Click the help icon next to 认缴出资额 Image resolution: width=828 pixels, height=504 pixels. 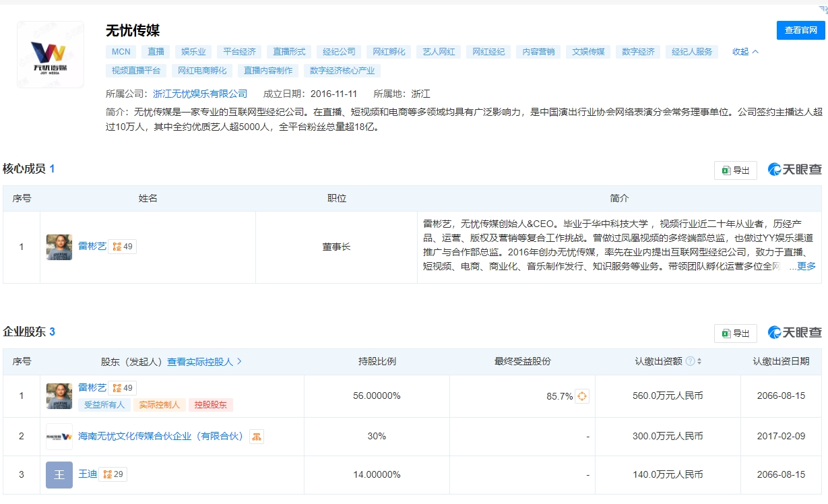[690, 362]
